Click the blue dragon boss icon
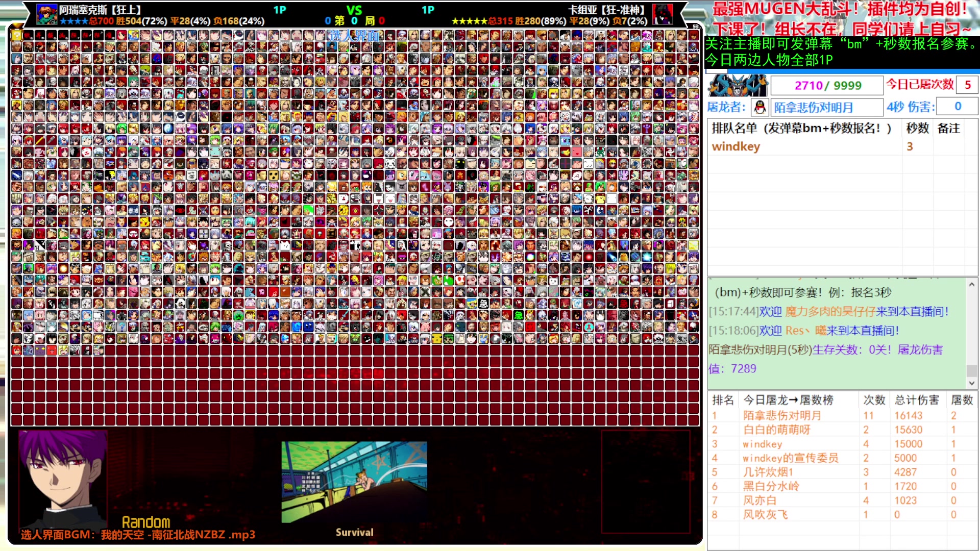The width and height of the screenshot is (980, 551). [738, 85]
